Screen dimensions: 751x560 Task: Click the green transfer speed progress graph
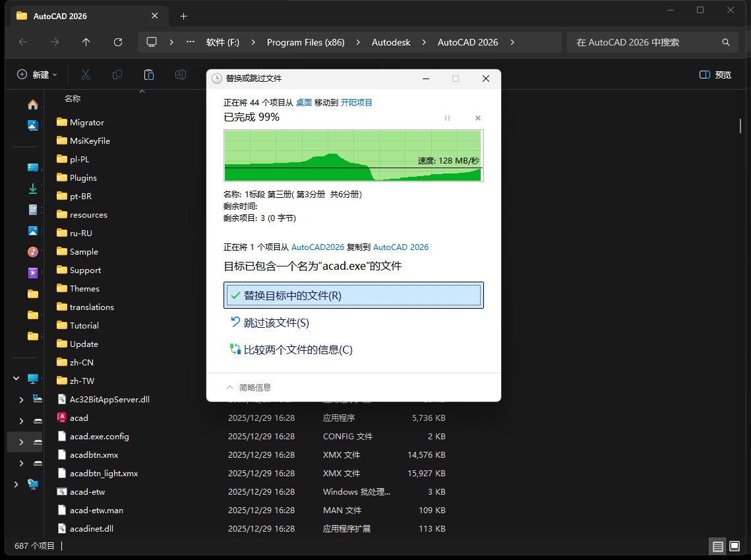tap(353, 155)
